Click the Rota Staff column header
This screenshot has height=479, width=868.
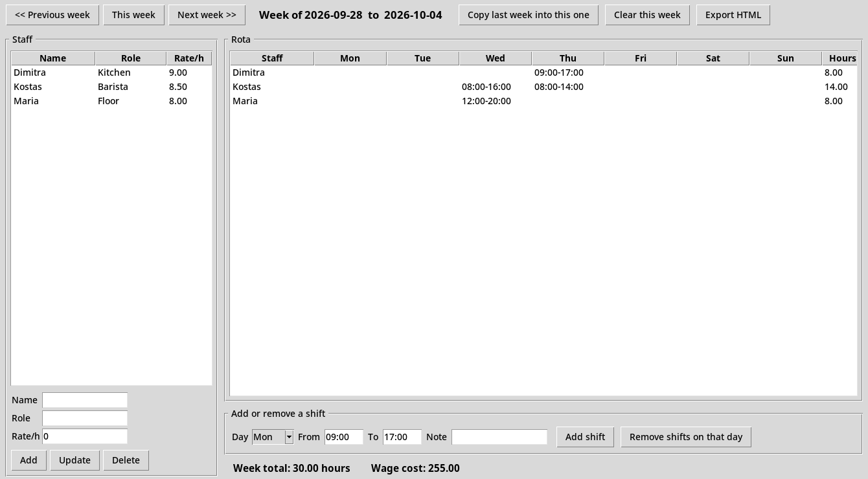272,58
